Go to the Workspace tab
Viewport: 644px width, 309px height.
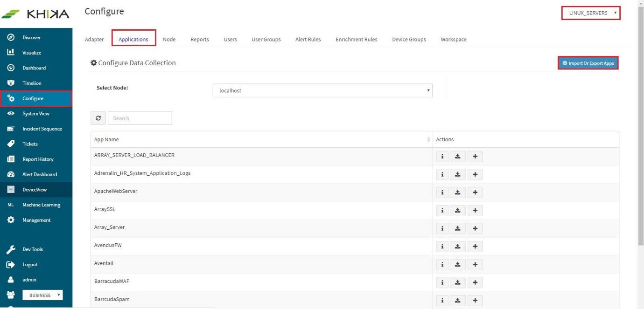point(454,40)
